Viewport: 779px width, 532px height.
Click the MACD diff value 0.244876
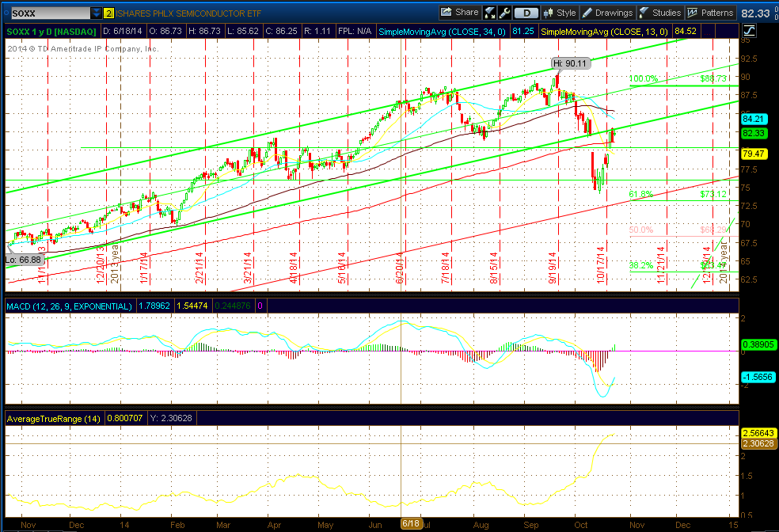pyautogui.click(x=232, y=306)
